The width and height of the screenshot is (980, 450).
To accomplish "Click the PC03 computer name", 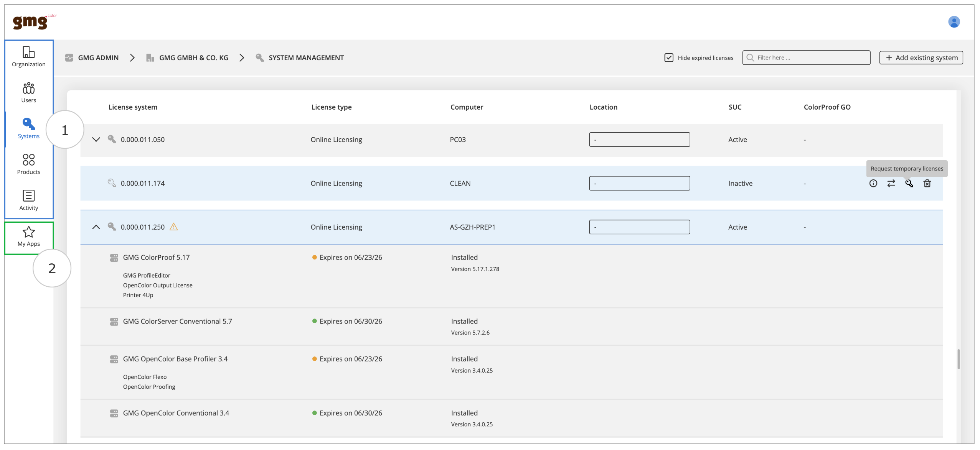I will tap(457, 140).
